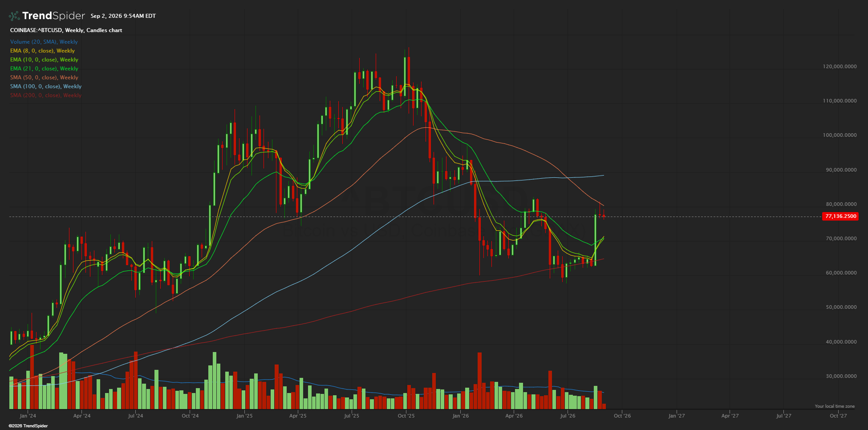This screenshot has height=430, width=868.
Task: Toggle the EMA (10, 0, close) legend label
Action: pyautogui.click(x=44, y=60)
